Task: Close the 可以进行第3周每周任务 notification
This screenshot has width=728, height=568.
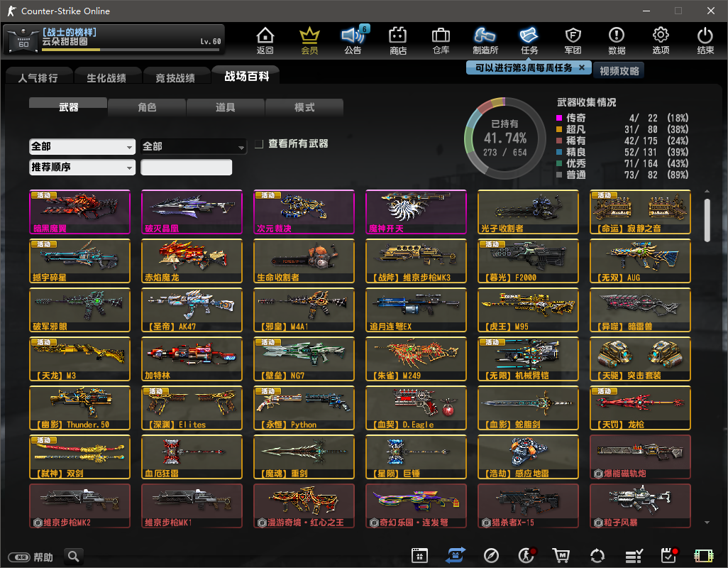Action: (582, 68)
